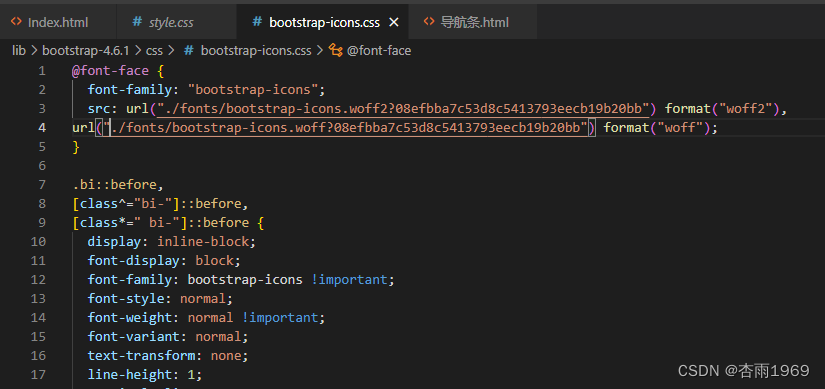Click "line-height: 1;" on line 17
825x389 pixels.
(145, 375)
